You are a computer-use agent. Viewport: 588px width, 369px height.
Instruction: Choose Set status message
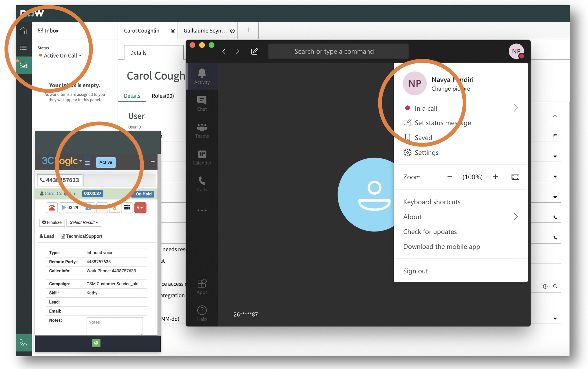(437, 123)
